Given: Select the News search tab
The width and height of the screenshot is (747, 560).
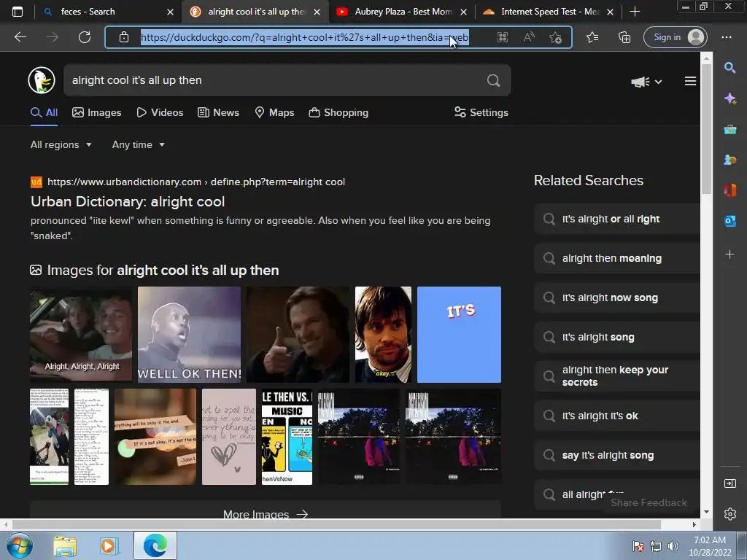Looking at the screenshot, I should coord(219,113).
